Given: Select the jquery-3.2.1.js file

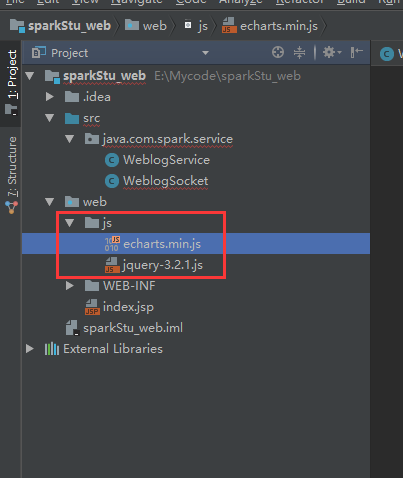Looking at the screenshot, I should pos(162,265).
